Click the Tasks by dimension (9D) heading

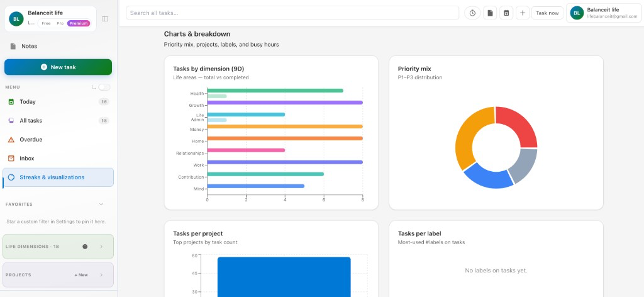(x=209, y=69)
